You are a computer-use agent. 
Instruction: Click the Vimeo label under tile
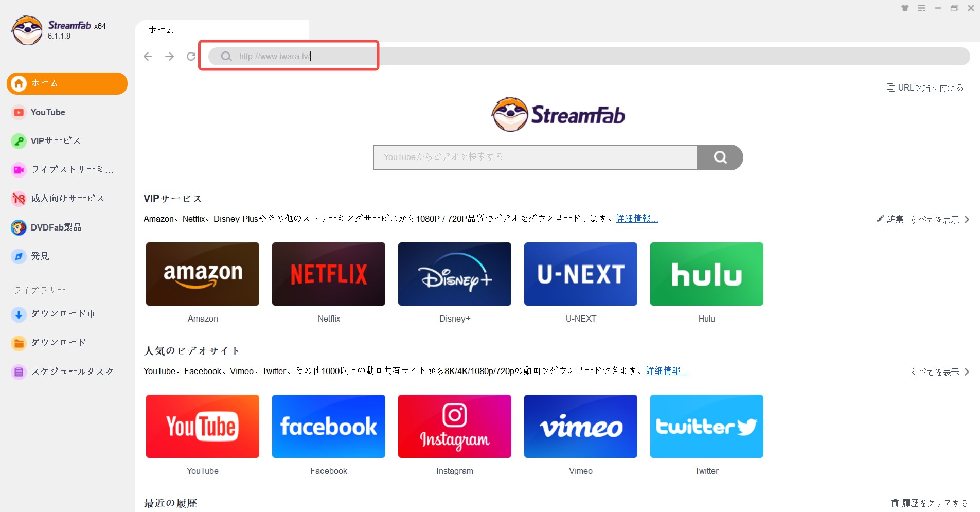click(x=581, y=471)
